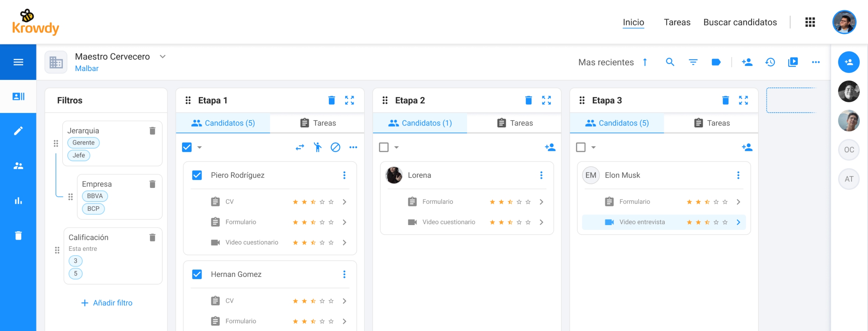This screenshot has width=868, height=331.
Task: Open Piero Rodríguez's three-dot menu
Action: pos(344,175)
